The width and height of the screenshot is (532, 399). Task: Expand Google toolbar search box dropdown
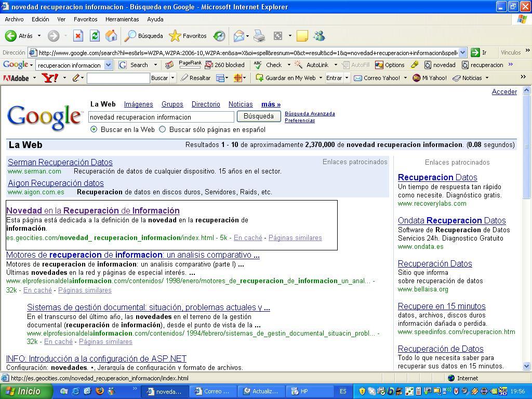[x=108, y=65]
